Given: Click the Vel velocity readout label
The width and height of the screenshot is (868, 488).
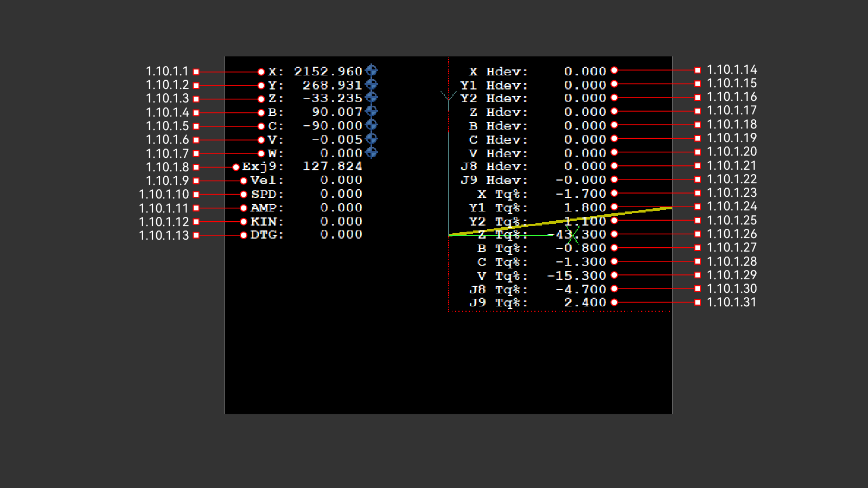Looking at the screenshot, I should pos(266,180).
